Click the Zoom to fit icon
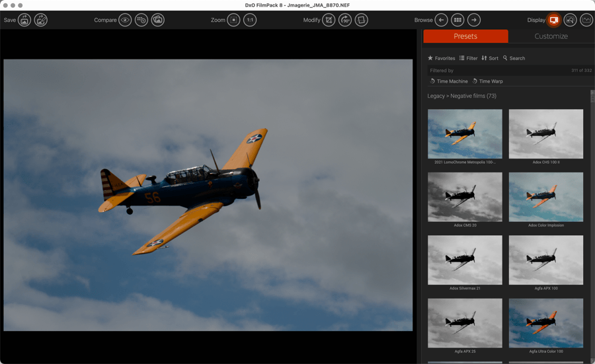 [x=233, y=20]
